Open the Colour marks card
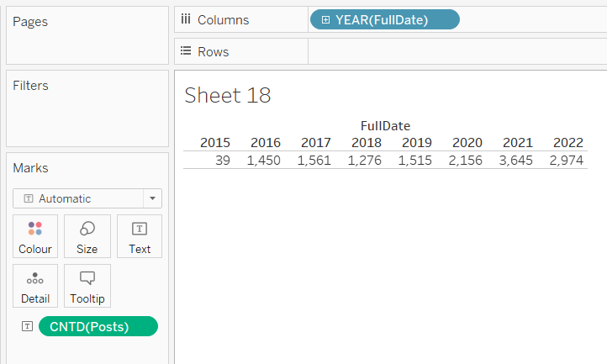 35,236
